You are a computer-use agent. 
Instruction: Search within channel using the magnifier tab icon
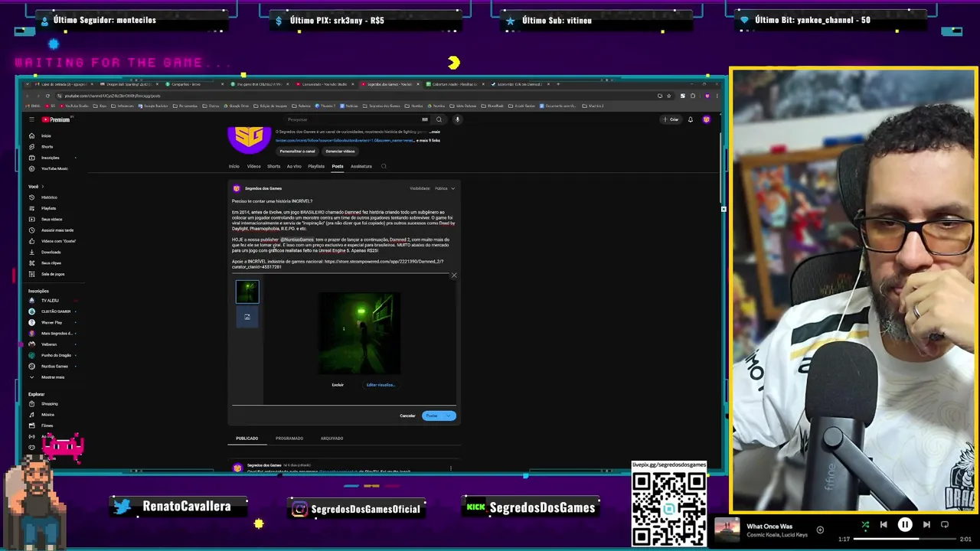pos(384,166)
